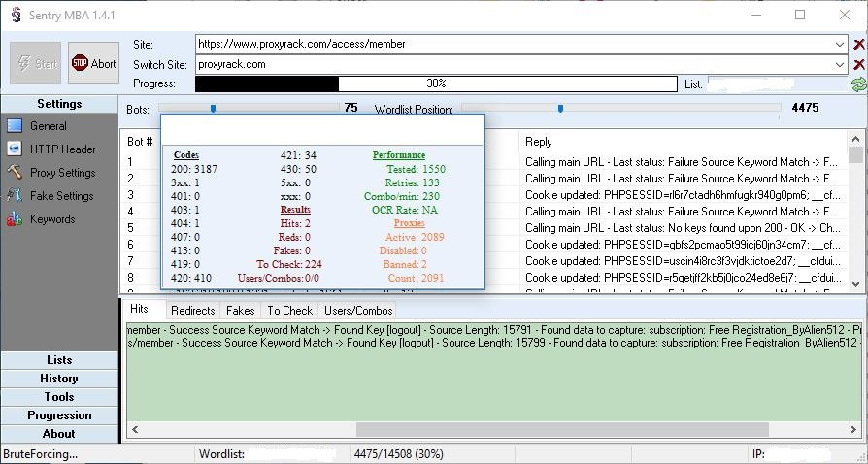Image resolution: width=868 pixels, height=464 pixels.
Task: Select bot row 6 cookie qbfs2pcmao reply
Action: click(683, 245)
